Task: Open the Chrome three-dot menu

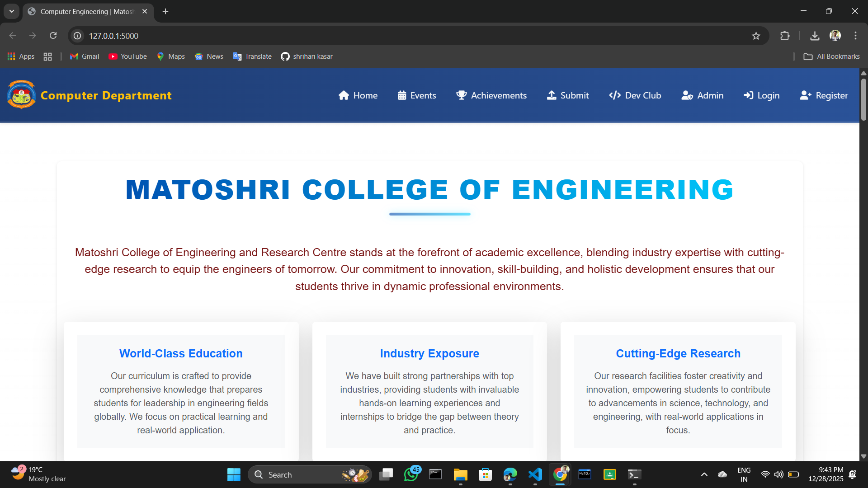Action: (855, 36)
